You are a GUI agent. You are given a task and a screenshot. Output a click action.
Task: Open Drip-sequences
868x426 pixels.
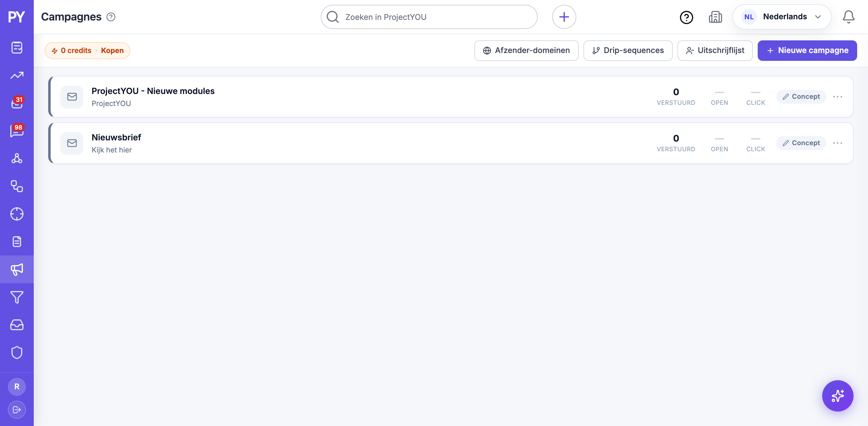click(x=628, y=51)
